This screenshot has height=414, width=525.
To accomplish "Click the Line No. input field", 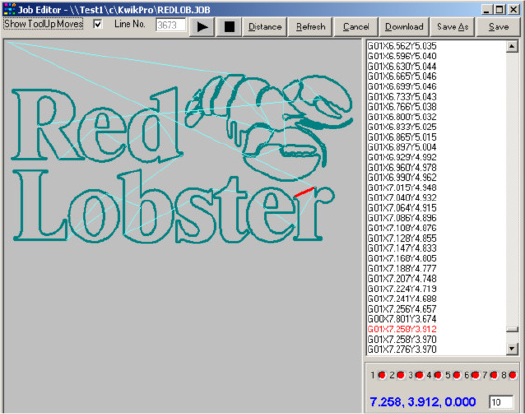I will (171, 25).
